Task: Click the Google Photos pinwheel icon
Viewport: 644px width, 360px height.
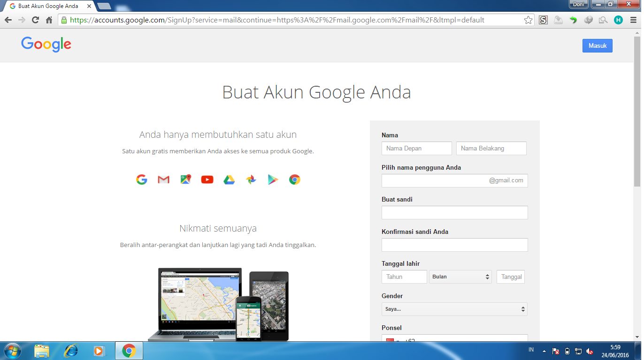Action: coord(251,180)
